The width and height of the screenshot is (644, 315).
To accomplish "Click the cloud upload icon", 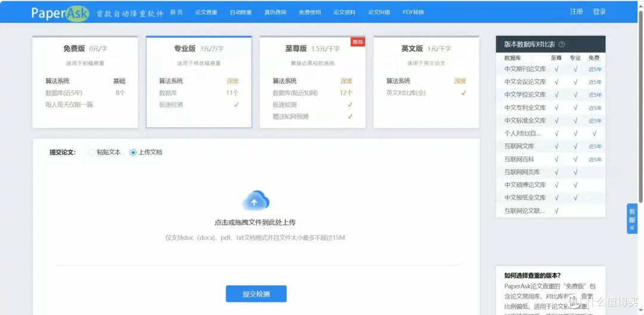I will click(x=255, y=200).
